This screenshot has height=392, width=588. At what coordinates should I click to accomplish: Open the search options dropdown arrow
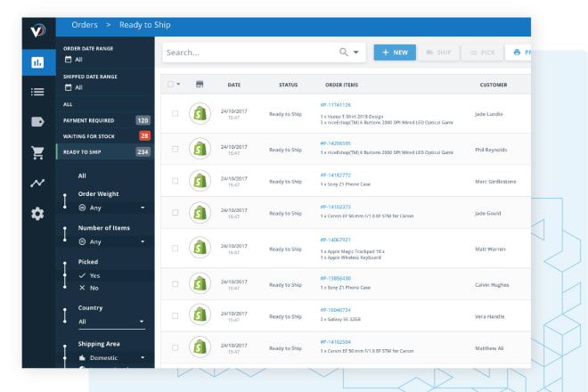pos(355,53)
